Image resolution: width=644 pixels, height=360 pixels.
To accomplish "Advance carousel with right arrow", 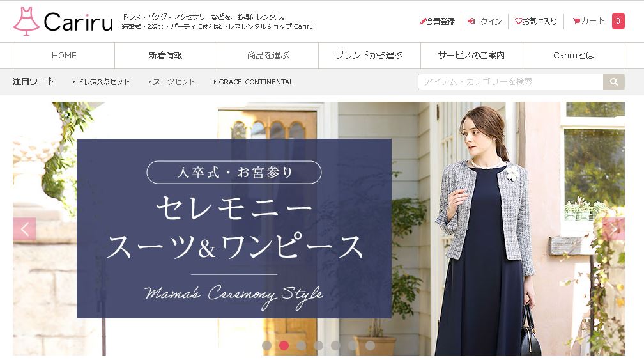I will (x=613, y=229).
